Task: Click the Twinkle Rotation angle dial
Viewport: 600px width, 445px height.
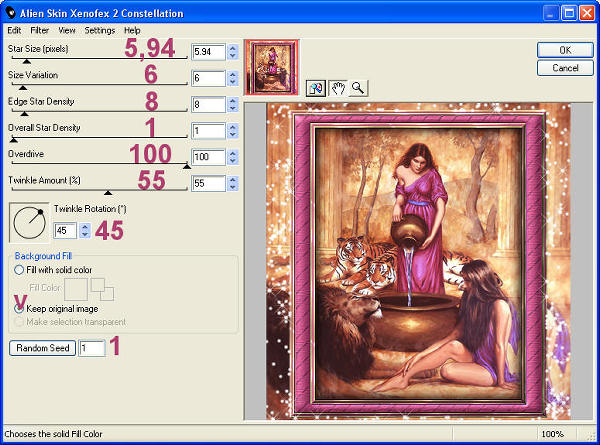Action: pyautogui.click(x=29, y=223)
